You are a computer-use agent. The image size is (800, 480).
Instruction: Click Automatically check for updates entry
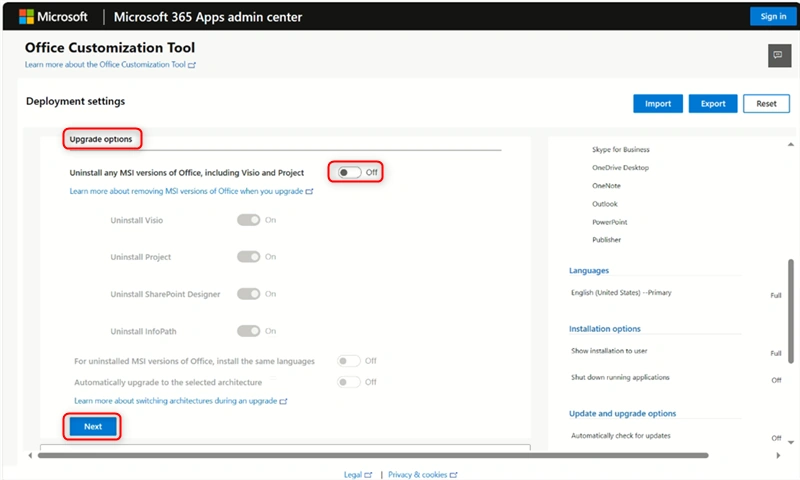(x=620, y=436)
